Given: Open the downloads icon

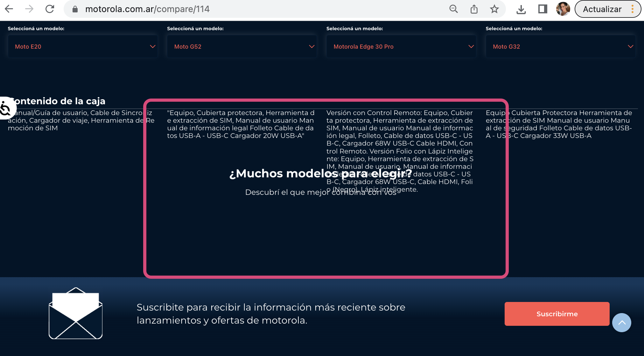Looking at the screenshot, I should (521, 10).
